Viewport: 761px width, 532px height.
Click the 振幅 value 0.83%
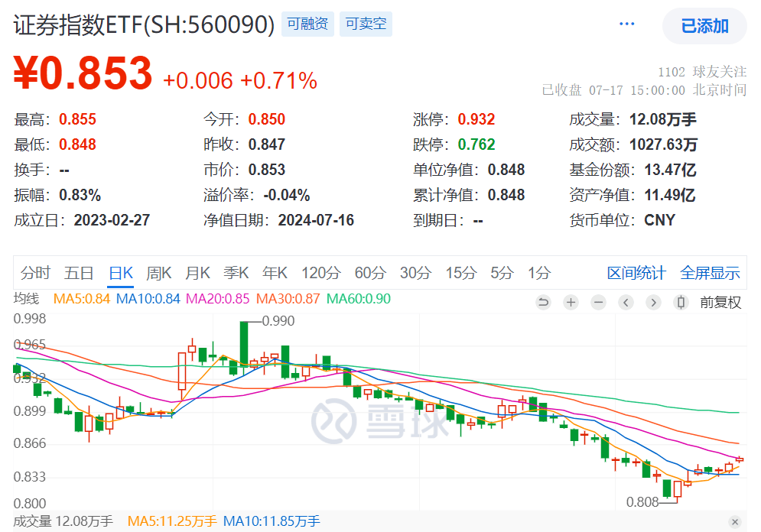pyautogui.click(x=80, y=195)
